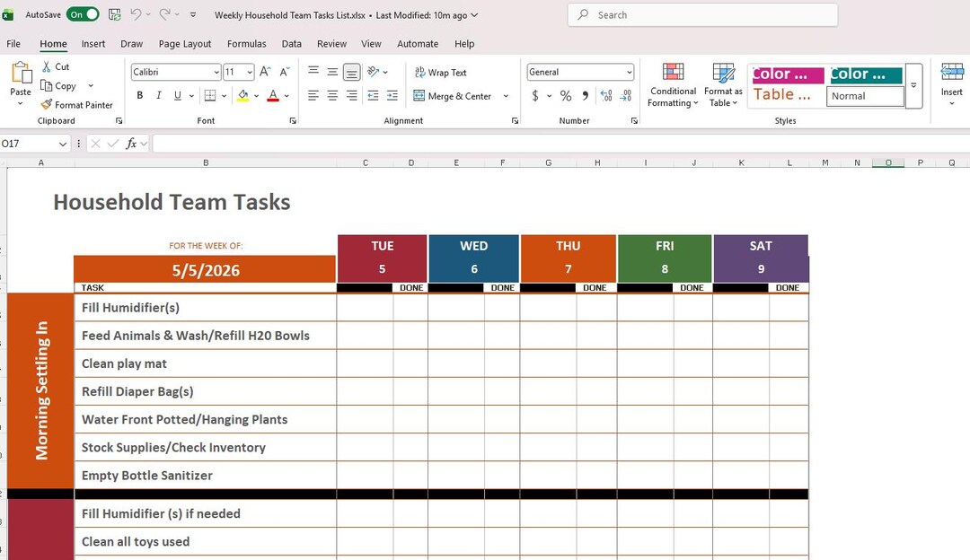Increase font size

pos(265,72)
